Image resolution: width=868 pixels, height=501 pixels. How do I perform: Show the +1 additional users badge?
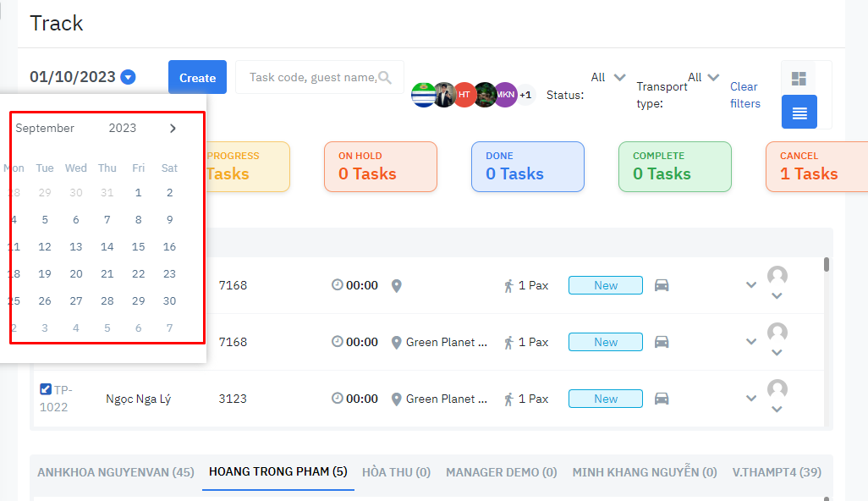click(525, 95)
